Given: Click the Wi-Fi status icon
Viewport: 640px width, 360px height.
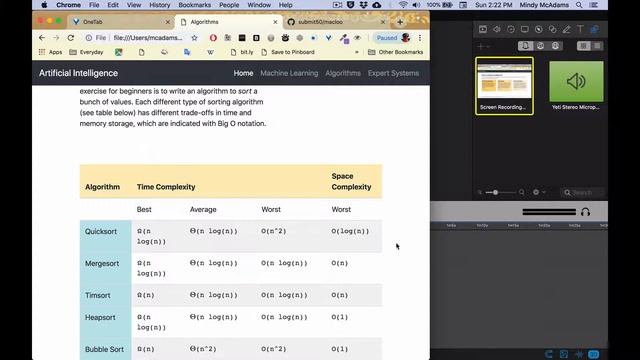Looking at the screenshot, I should point(403,5).
